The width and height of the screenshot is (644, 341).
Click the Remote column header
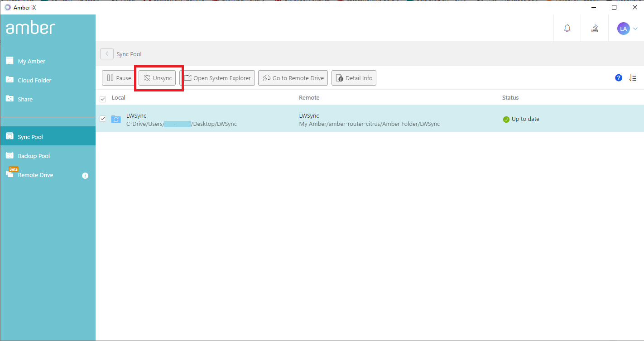(x=309, y=97)
